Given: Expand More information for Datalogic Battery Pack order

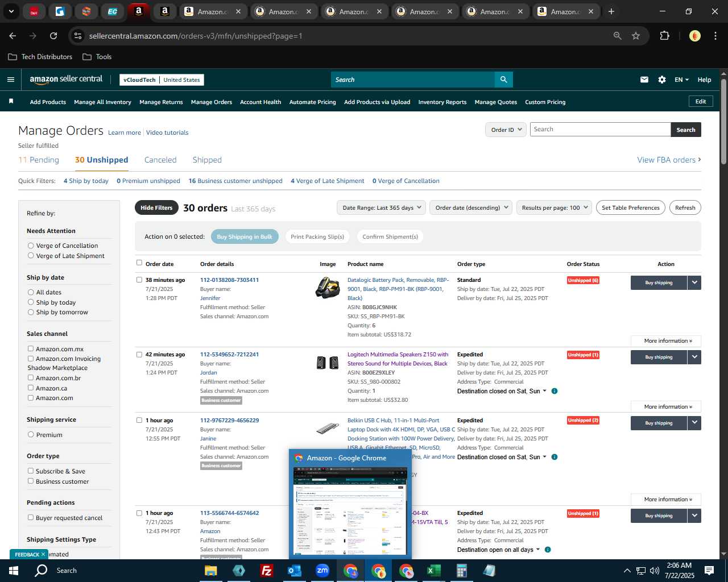Looking at the screenshot, I should pos(665,341).
